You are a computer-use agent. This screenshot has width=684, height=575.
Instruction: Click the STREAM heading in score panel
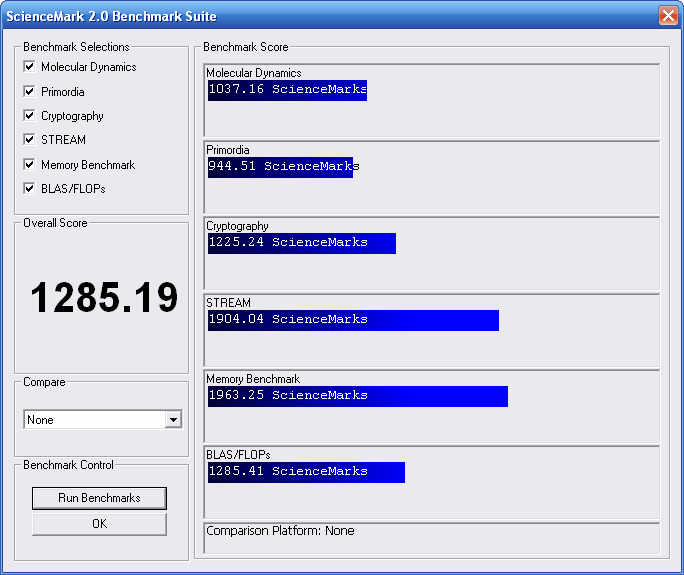(228, 303)
